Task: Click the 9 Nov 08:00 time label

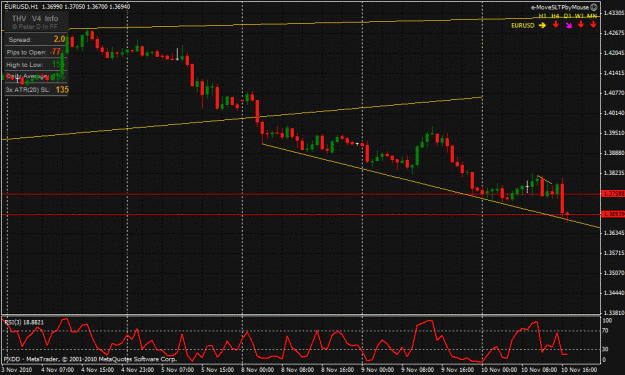Action: [417, 370]
